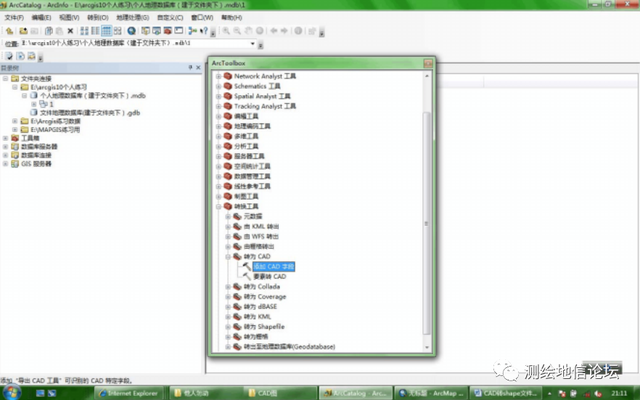This screenshot has width=640, height=400.
Task: Click the Connect To Folder icon
Action: [23, 31]
